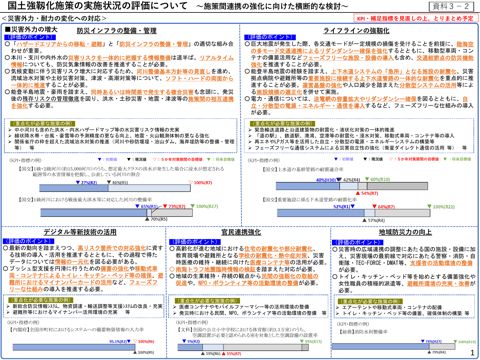This screenshot has height=360, width=480.
Task: Click the section title ライフラインの強靱化
Action: 356,31
